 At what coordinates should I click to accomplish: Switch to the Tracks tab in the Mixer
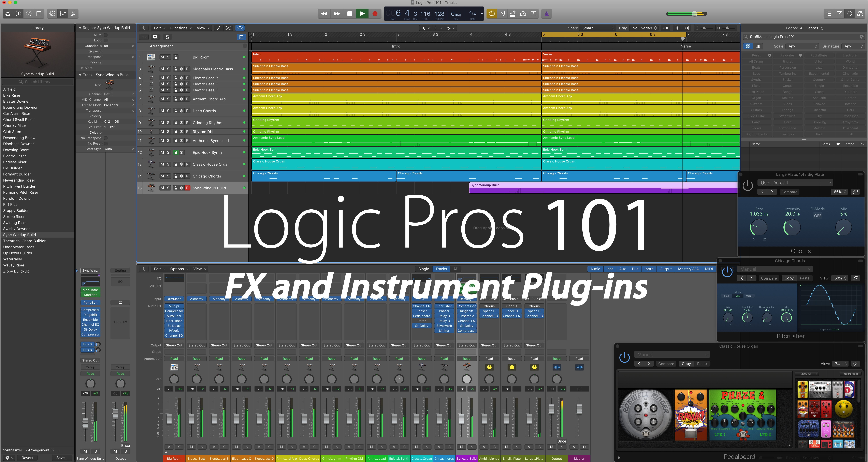pyautogui.click(x=441, y=269)
